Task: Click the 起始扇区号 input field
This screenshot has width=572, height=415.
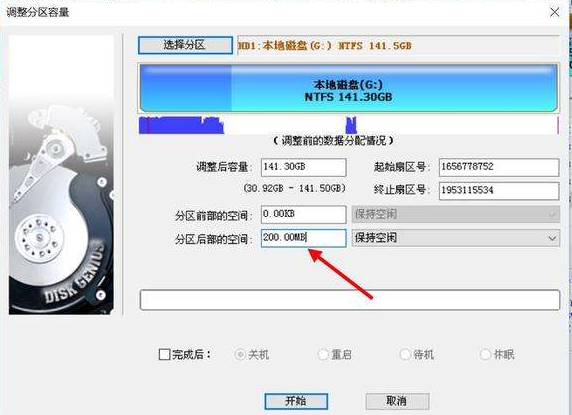Action: [x=499, y=167]
